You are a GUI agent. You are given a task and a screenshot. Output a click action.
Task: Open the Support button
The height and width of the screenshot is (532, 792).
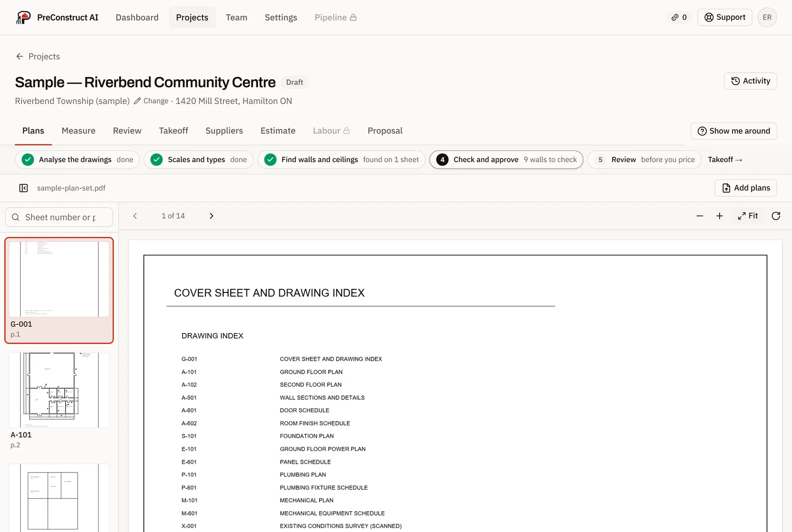(x=725, y=17)
